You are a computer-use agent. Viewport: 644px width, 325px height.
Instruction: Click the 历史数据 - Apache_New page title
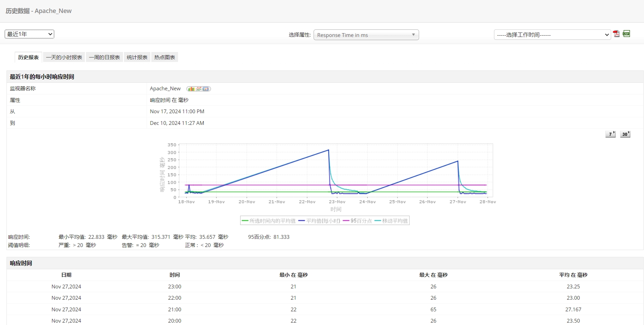coord(39,11)
